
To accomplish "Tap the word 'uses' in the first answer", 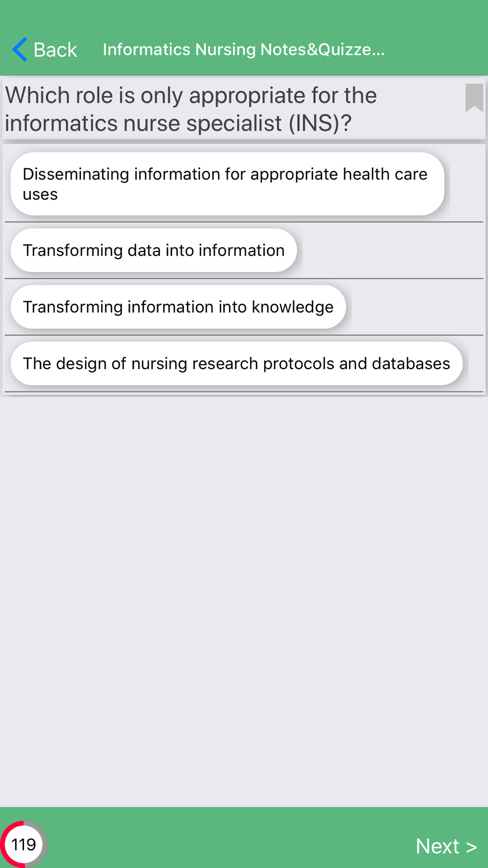I will [x=40, y=194].
